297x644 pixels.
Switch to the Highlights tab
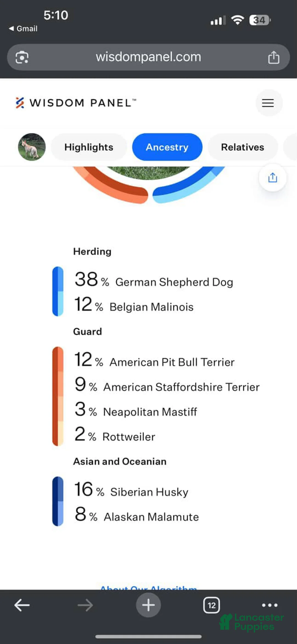89,147
